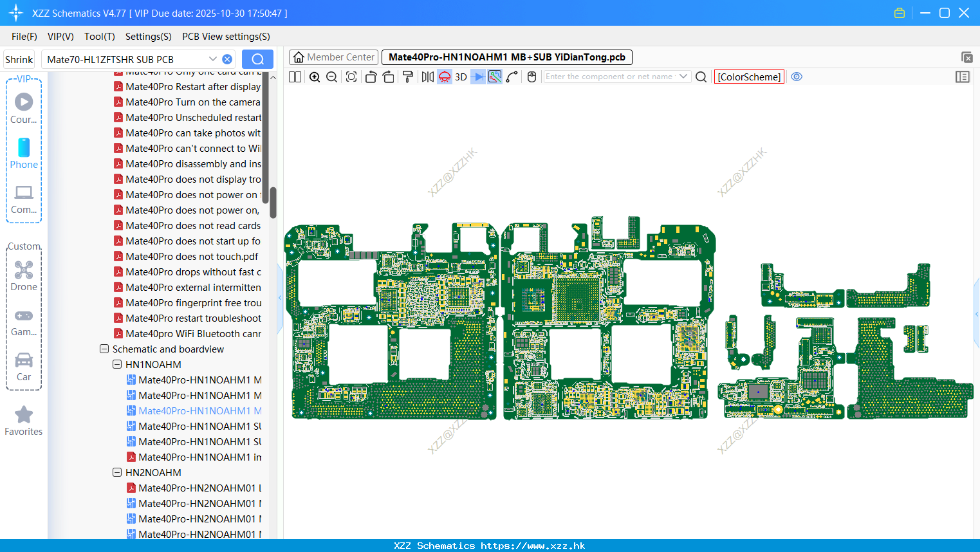Click the yellow gift icon in title bar

coord(900,13)
